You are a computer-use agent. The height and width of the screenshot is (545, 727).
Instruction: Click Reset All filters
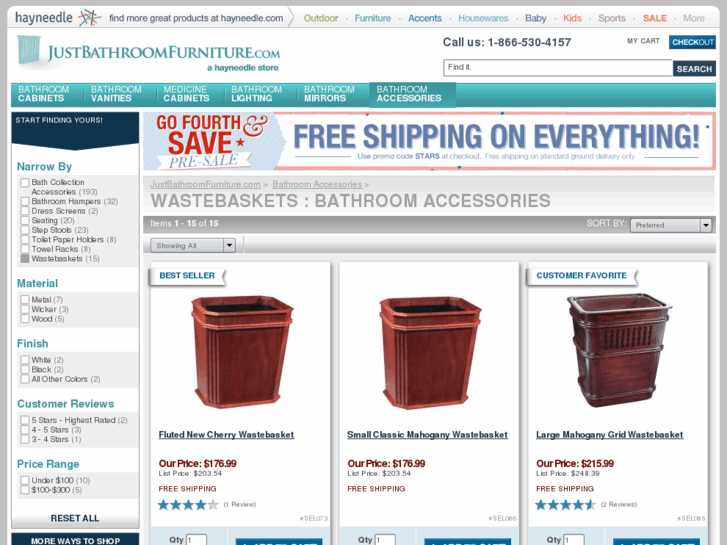click(x=75, y=518)
